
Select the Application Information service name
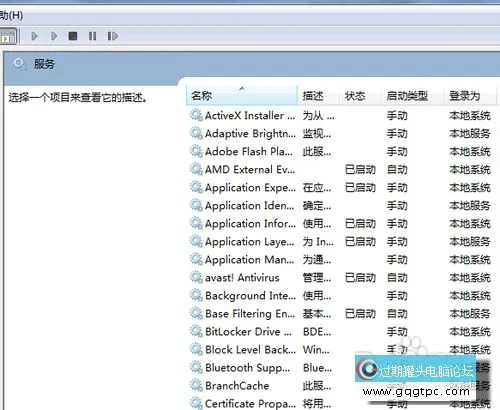pos(250,224)
